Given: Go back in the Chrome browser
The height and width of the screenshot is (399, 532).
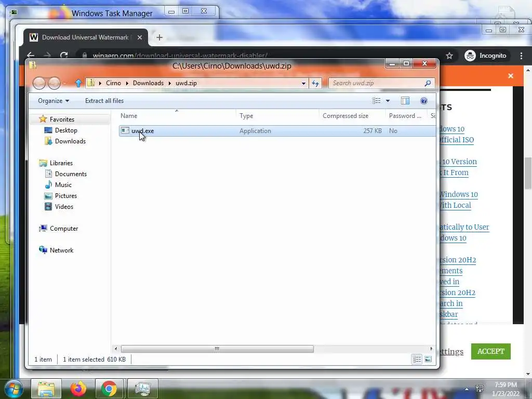Looking at the screenshot, I should pos(31,55).
